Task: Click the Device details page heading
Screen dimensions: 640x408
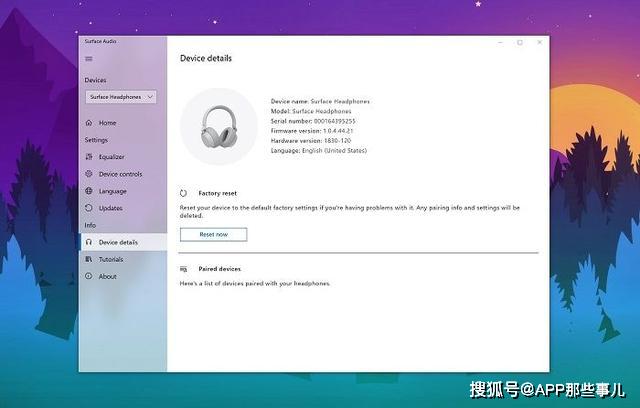Action: point(206,58)
